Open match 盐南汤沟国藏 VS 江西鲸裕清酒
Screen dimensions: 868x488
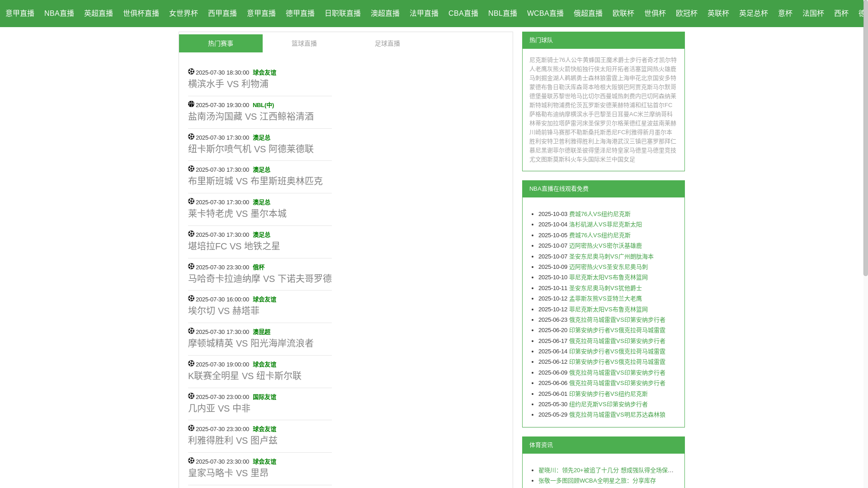tap(251, 117)
